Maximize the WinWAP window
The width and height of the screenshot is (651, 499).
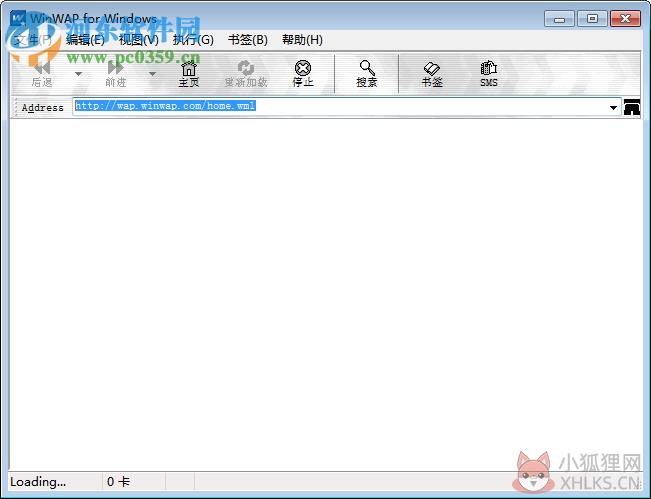592,19
